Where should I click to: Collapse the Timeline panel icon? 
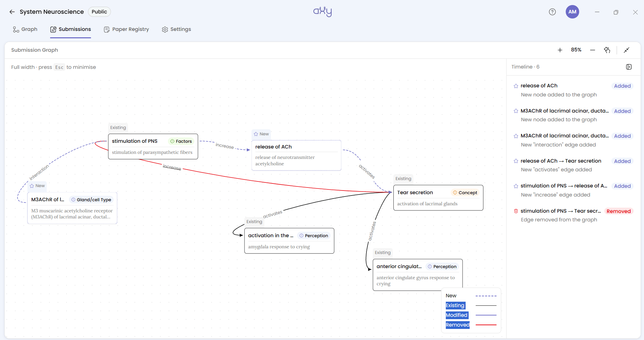coord(629,67)
